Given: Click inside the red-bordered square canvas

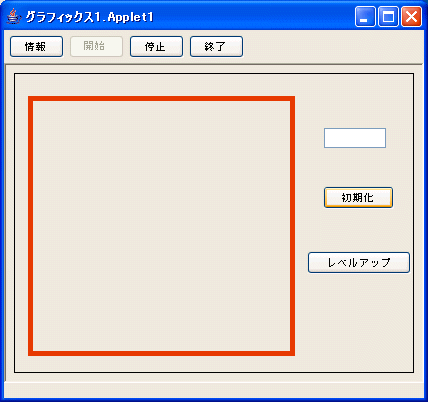Looking at the screenshot, I should click(161, 226).
